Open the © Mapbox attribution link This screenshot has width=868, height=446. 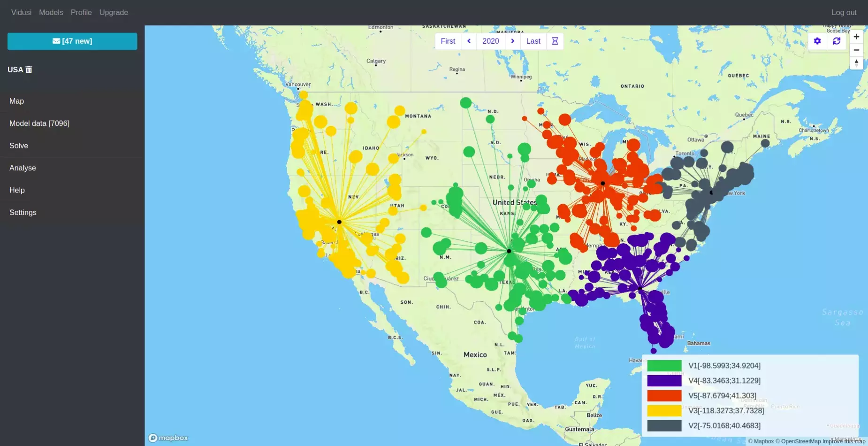pos(761,441)
